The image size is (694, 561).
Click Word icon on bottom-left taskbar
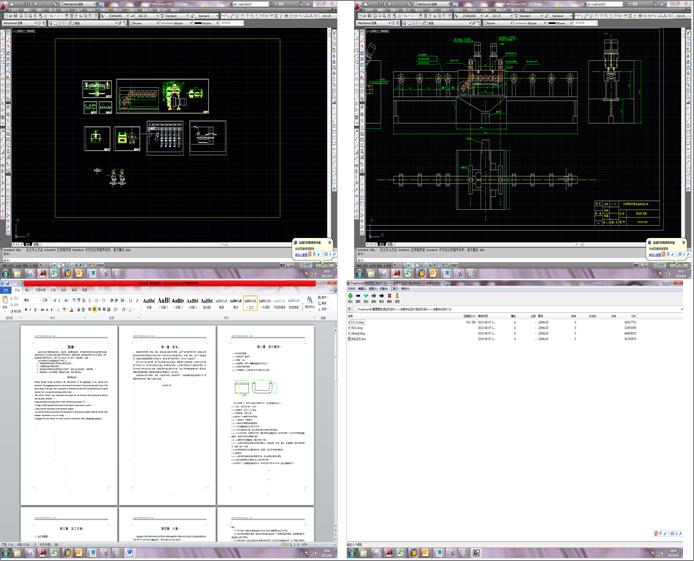pos(129,553)
